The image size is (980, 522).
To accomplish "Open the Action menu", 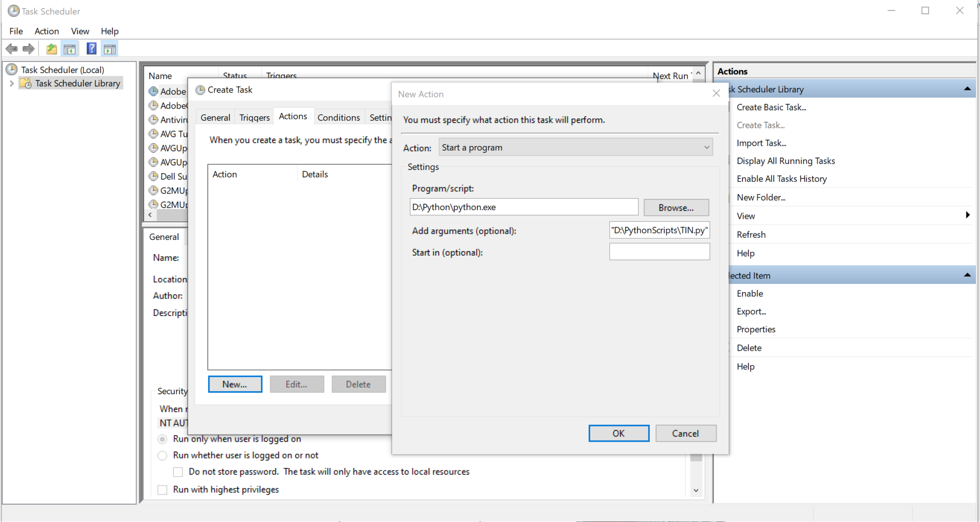I will point(46,31).
